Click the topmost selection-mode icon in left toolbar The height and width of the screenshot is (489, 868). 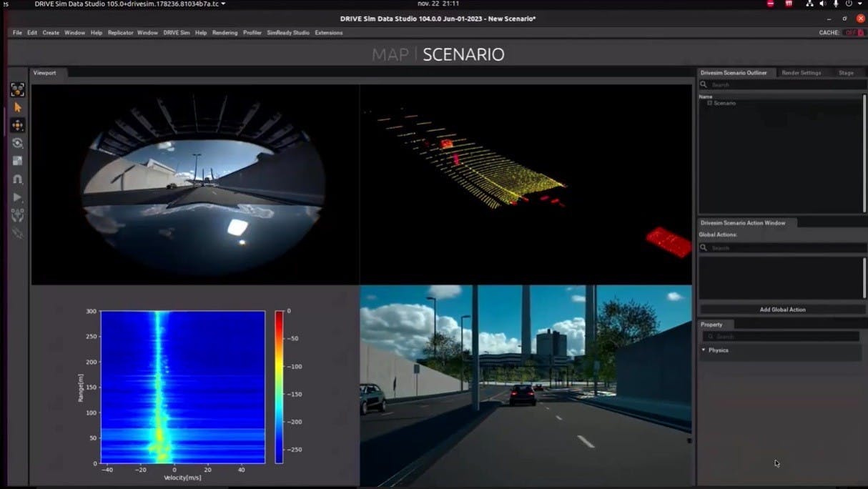click(x=18, y=89)
